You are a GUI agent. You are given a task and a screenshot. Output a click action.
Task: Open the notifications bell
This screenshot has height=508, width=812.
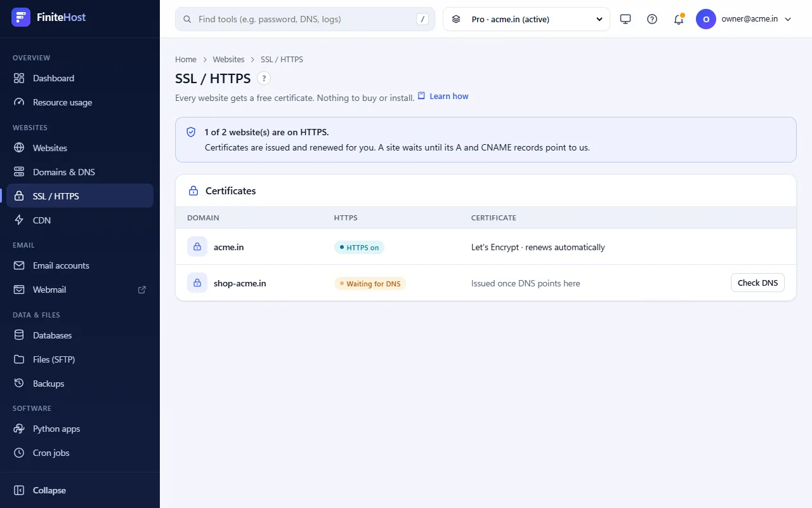click(x=679, y=19)
